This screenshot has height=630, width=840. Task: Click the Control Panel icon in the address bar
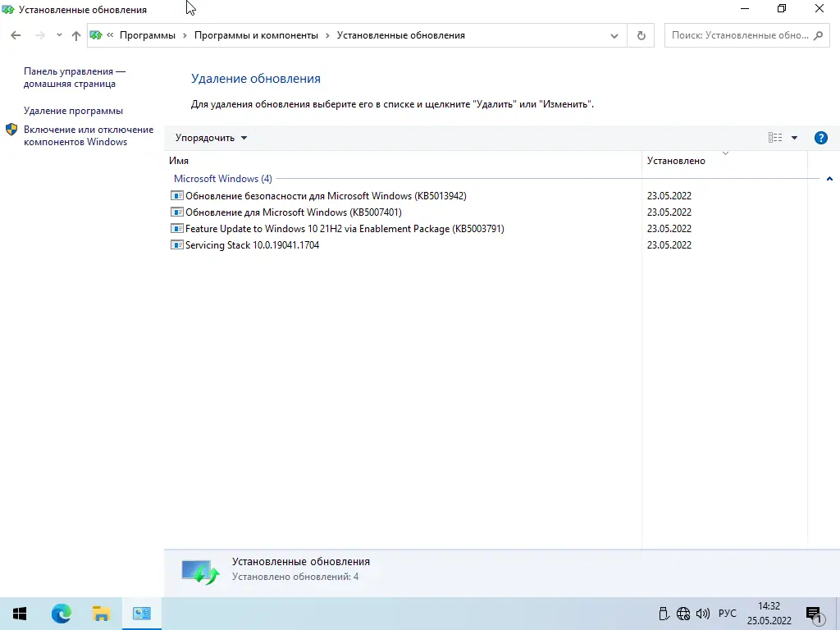click(96, 35)
